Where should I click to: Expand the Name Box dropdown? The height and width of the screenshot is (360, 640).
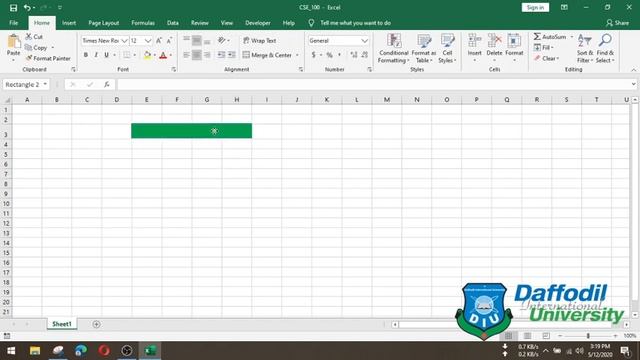[x=45, y=84]
